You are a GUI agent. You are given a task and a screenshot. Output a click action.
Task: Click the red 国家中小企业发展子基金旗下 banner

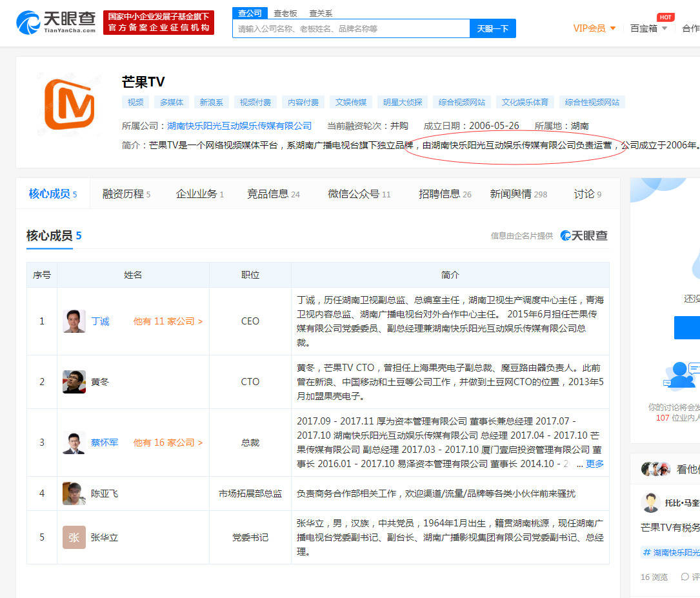(159, 23)
